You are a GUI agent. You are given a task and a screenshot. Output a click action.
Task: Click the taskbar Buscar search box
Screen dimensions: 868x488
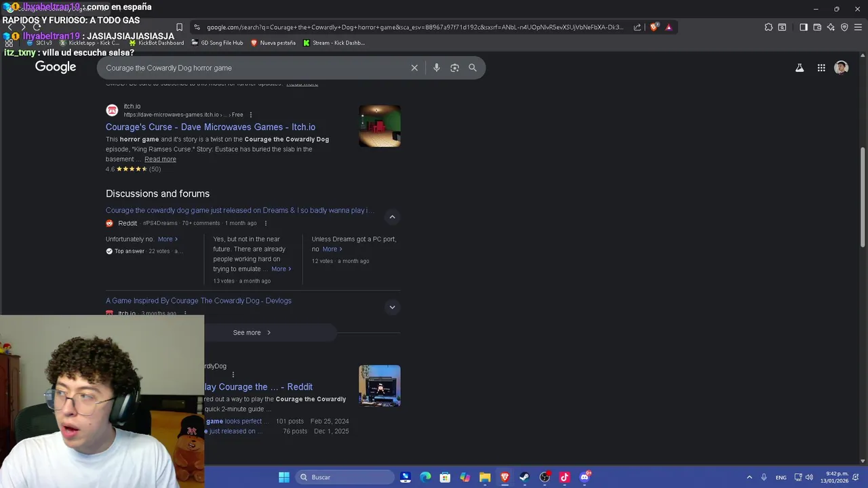345,477
